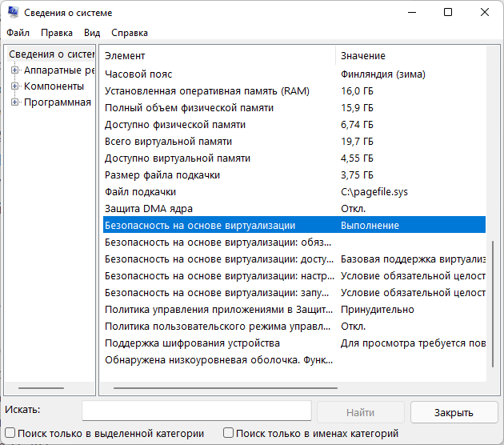Enable Поиск только в именах категорий checkbox
This screenshot has height=445, width=504.
(228, 433)
